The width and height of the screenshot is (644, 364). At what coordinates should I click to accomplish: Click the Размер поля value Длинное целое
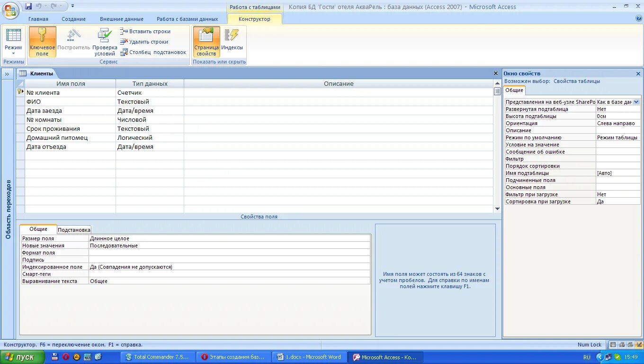(229, 238)
